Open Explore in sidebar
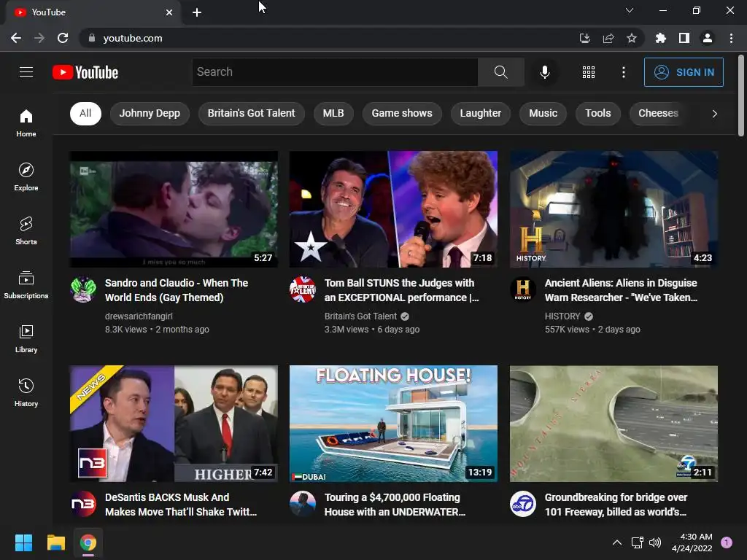Screen dimensions: 747x560 (x=26, y=176)
